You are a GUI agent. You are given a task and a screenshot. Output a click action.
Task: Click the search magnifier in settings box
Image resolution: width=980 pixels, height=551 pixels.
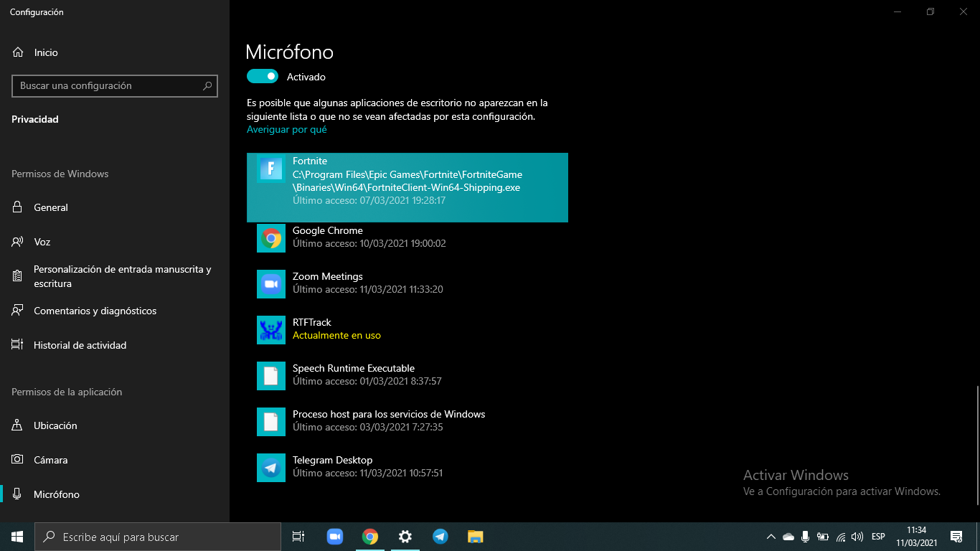pyautogui.click(x=207, y=85)
